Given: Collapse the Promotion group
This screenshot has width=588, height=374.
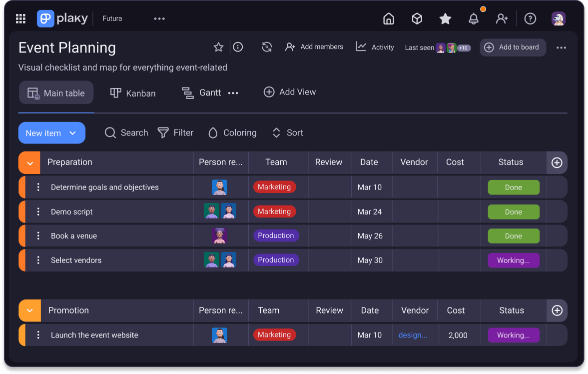Looking at the screenshot, I should click(x=29, y=310).
